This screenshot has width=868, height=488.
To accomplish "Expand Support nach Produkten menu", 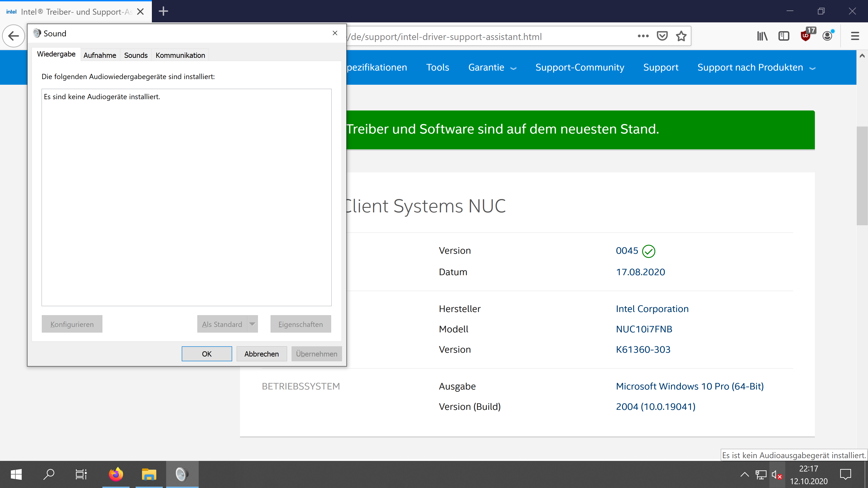I will [x=756, y=67].
